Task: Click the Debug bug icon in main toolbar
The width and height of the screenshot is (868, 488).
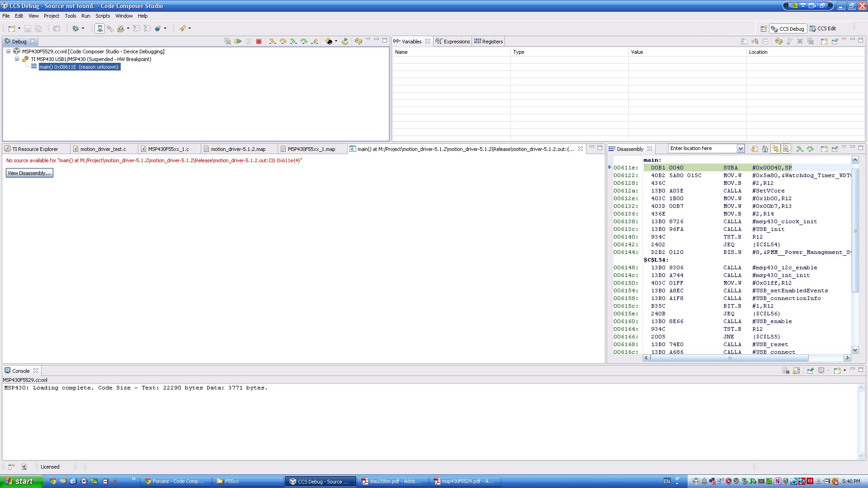Action: 75,28
